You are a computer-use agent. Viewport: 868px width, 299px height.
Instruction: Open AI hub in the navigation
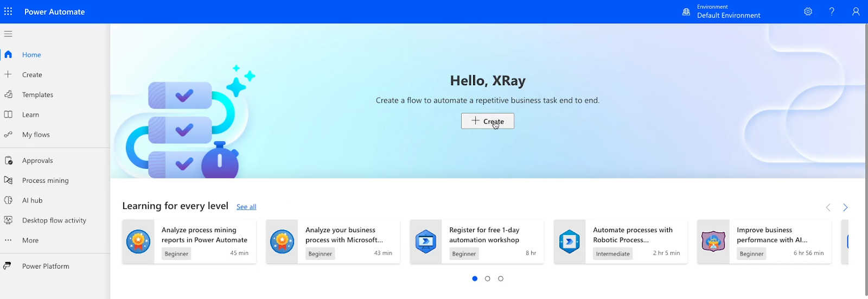coord(32,201)
